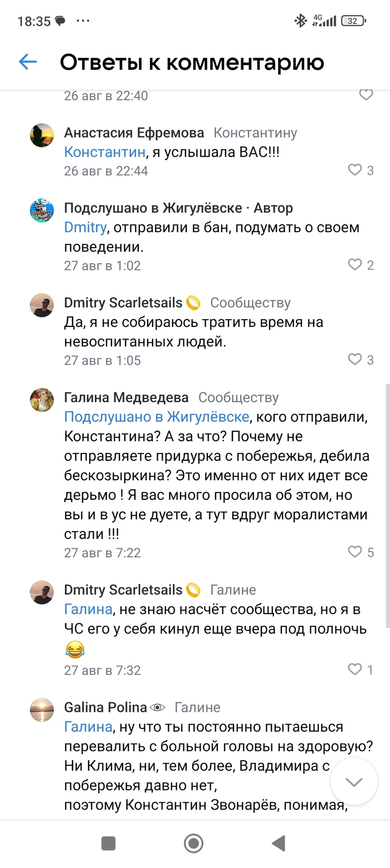The height and width of the screenshot is (868, 390).
Task: Open Анастасия Ефремова's avatar
Action: [x=42, y=135]
